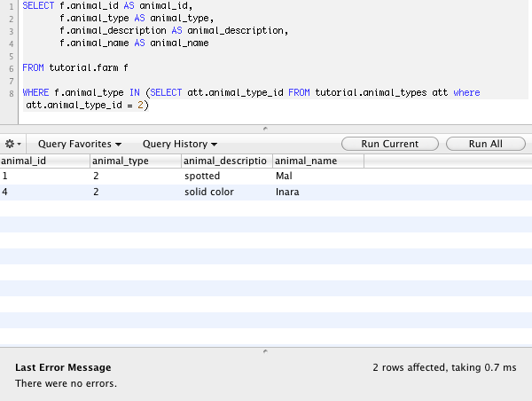Select the cell containing 'spotted'
The height and width of the screenshot is (401, 532).
(227, 176)
